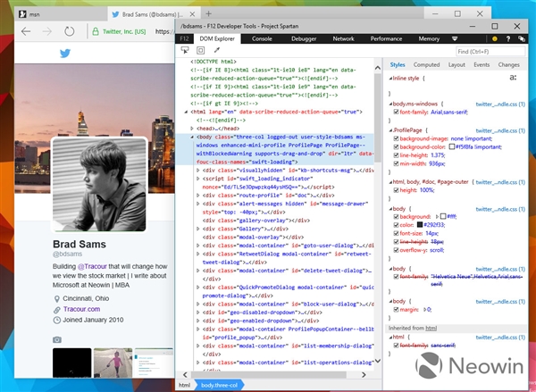
Task: Toggle the overflow-y scroll property checkbox
Action: pyautogui.click(x=396, y=251)
